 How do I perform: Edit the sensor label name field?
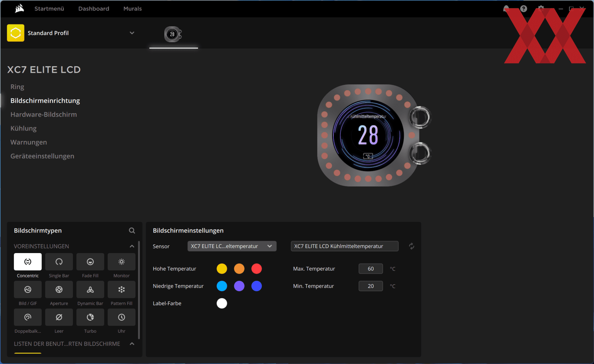(x=345, y=246)
